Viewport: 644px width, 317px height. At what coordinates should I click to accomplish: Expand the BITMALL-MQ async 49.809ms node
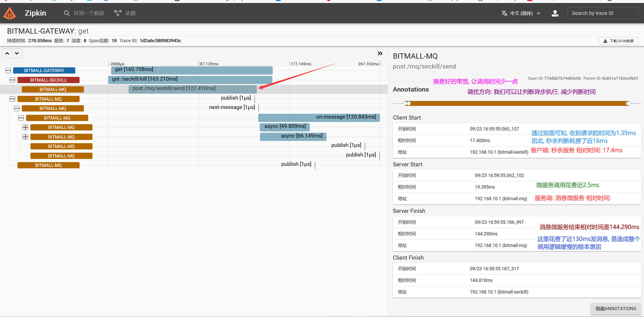click(25, 127)
